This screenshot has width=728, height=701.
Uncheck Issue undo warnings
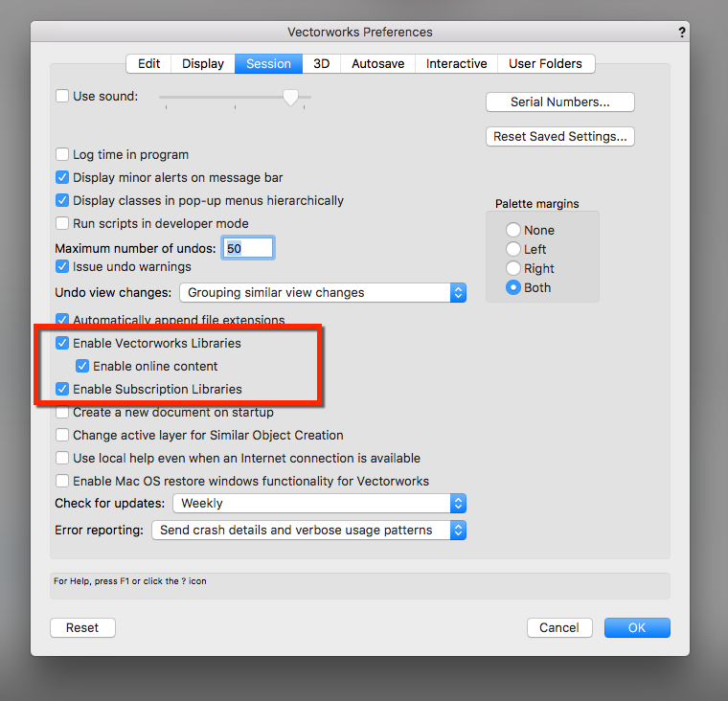62,266
